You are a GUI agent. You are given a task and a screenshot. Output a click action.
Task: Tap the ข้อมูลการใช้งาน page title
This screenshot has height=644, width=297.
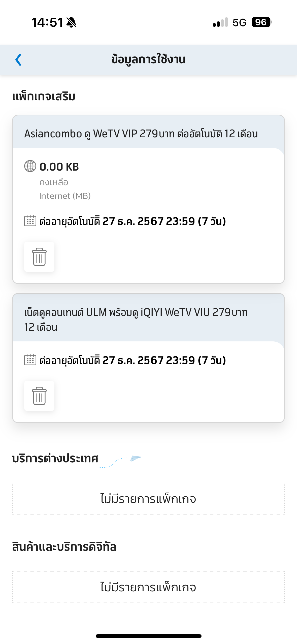(x=149, y=59)
